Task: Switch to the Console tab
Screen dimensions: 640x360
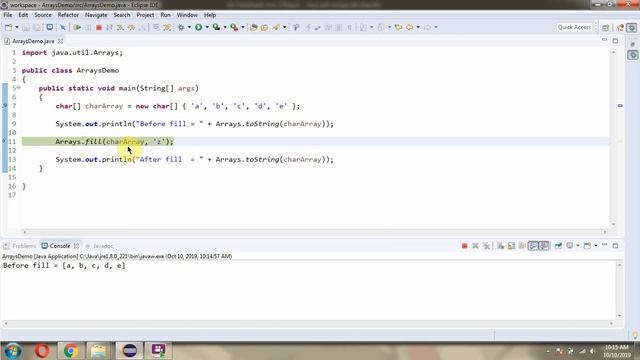Action: tap(60, 246)
